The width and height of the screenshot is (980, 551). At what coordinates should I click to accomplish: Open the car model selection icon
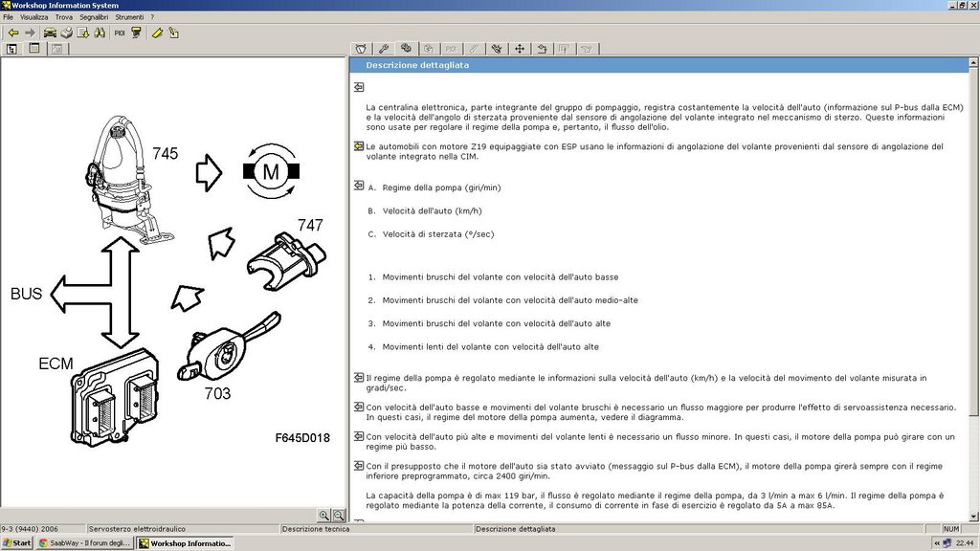(x=50, y=33)
